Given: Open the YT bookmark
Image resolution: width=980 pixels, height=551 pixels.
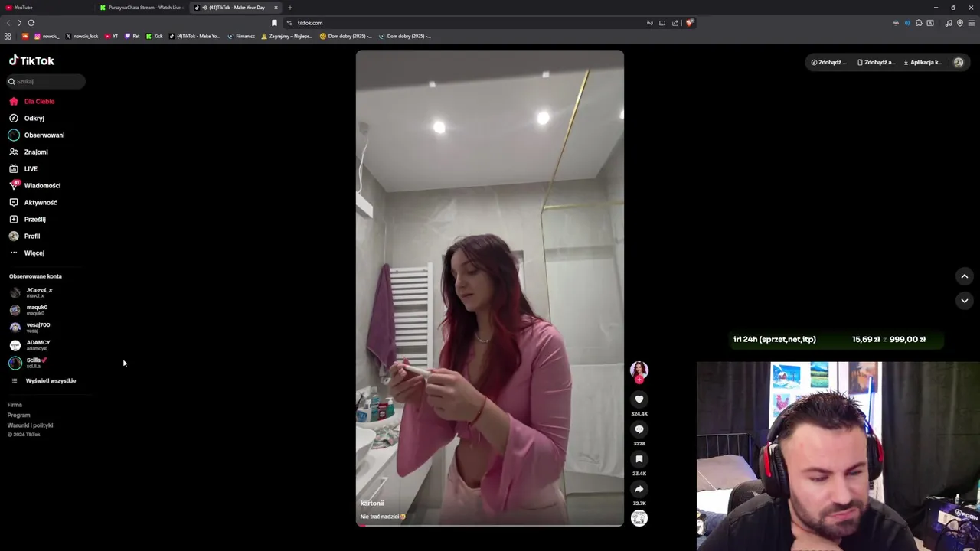Looking at the screenshot, I should [x=111, y=36].
